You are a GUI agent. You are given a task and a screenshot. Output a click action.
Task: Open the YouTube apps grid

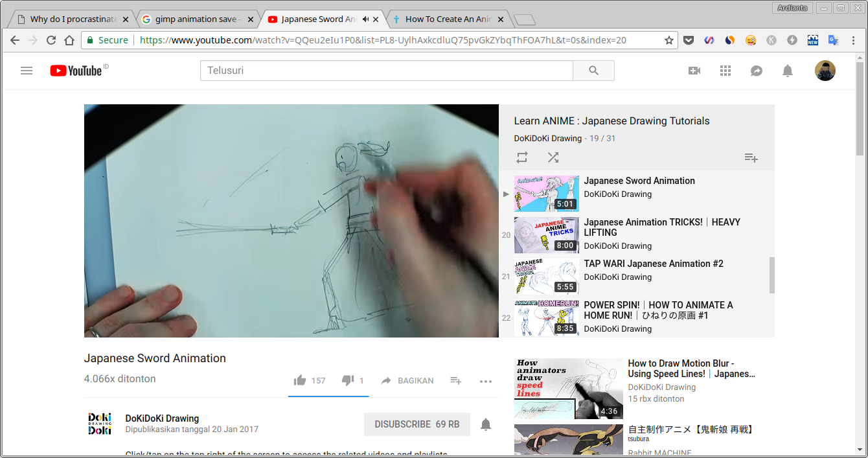click(725, 71)
